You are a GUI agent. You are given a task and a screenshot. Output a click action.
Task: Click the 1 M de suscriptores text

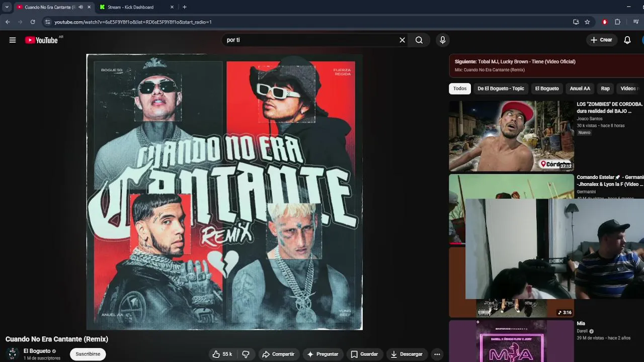[42, 358]
